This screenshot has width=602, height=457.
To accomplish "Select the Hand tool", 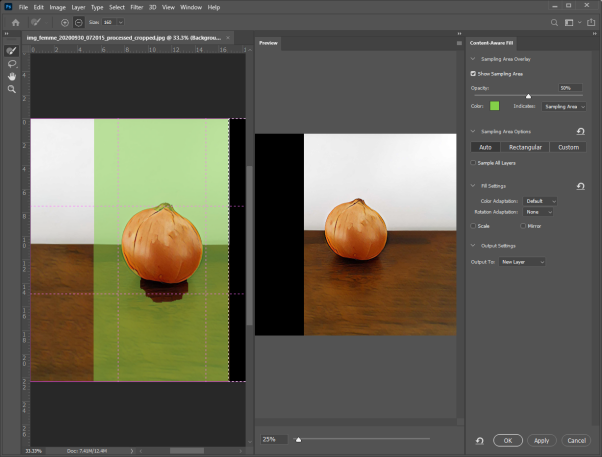I will (x=12, y=76).
